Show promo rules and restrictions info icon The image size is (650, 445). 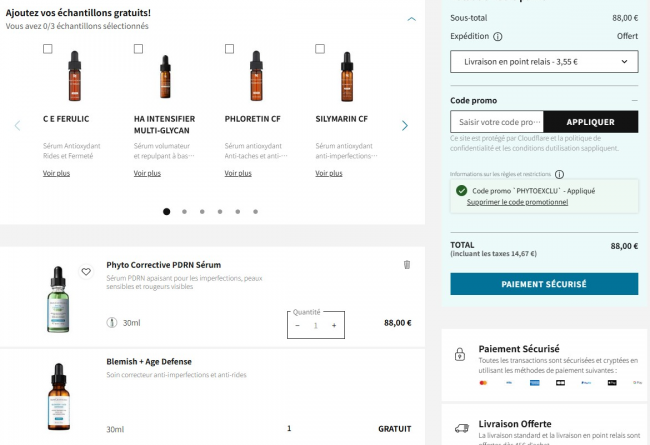tap(559, 174)
